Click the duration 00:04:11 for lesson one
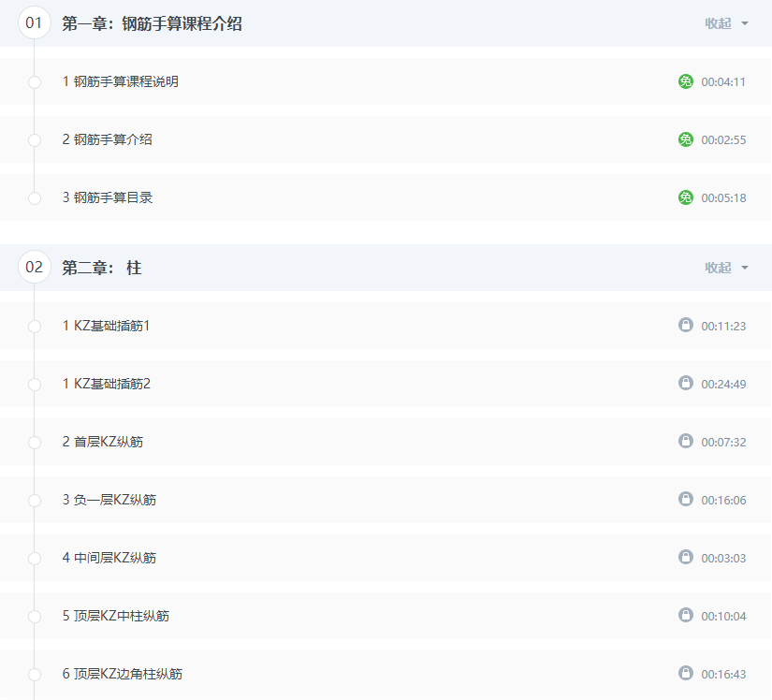Image resolution: width=772 pixels, height=700 pixels. tap(723, 81)
